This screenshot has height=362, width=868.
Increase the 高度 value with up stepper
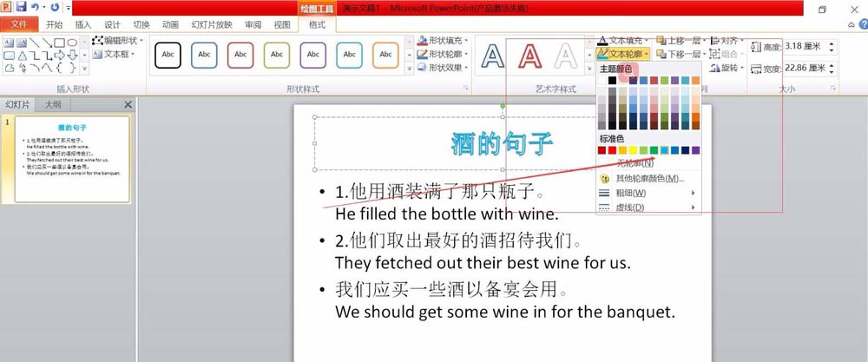pyautogui.click(x=832, y=43)
